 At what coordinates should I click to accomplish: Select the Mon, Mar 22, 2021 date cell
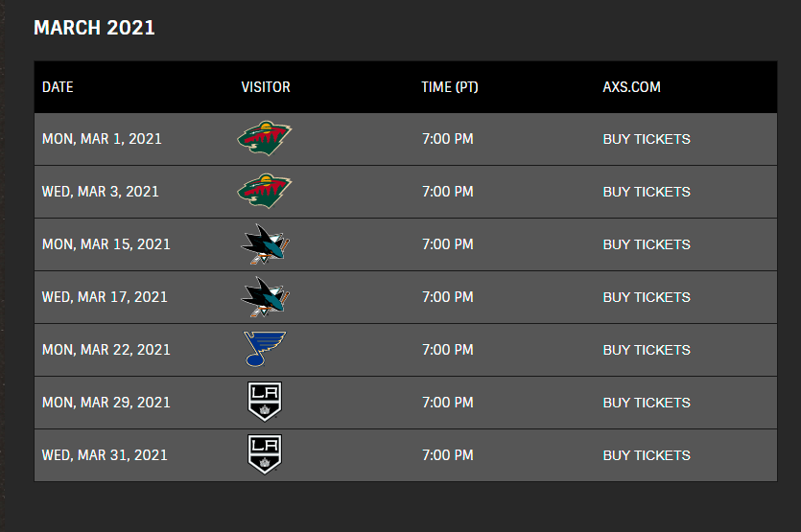coord(106,350)
